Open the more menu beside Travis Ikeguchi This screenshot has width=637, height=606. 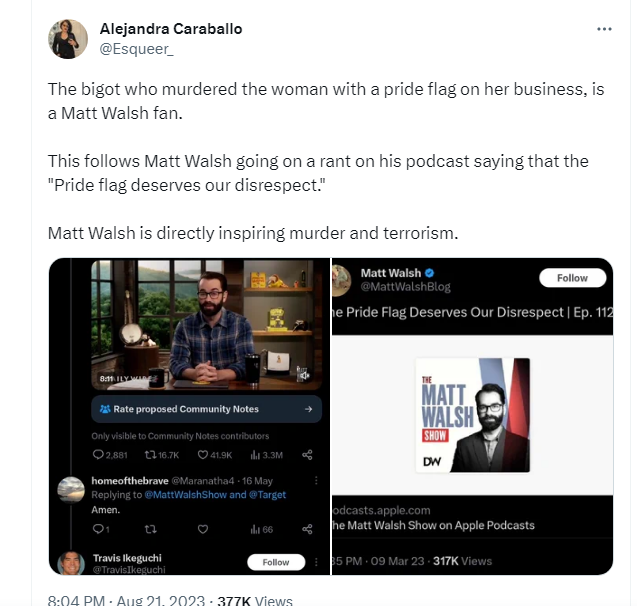316,562
